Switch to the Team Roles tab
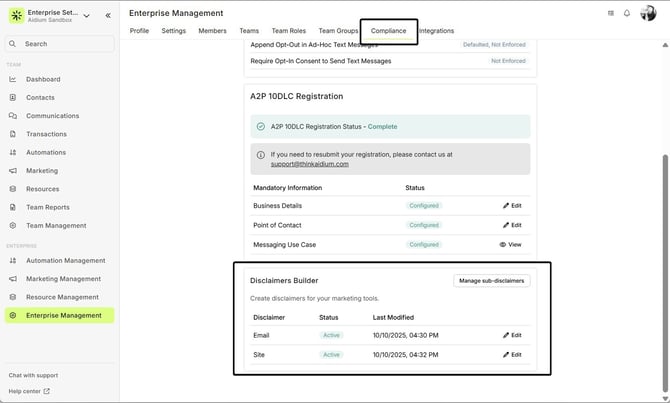 pos(289,31)
